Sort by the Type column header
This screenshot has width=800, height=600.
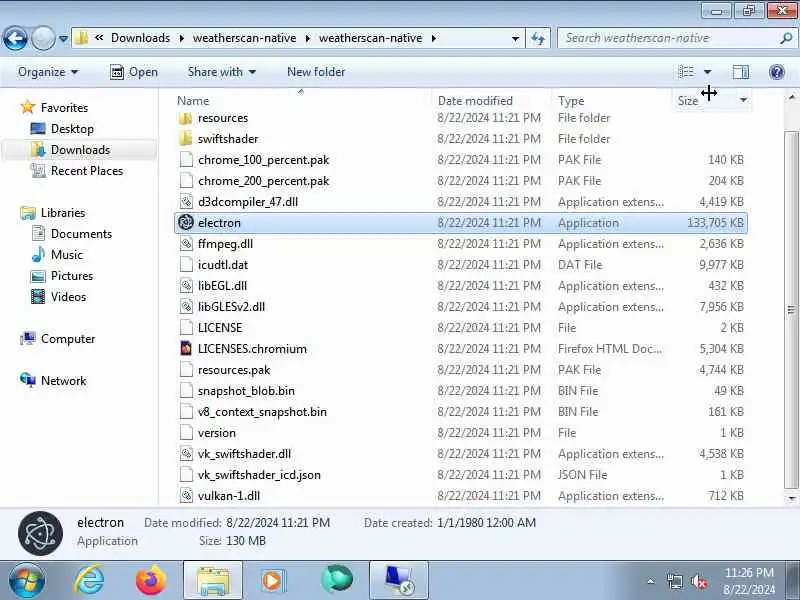click(x=570, y=101)
